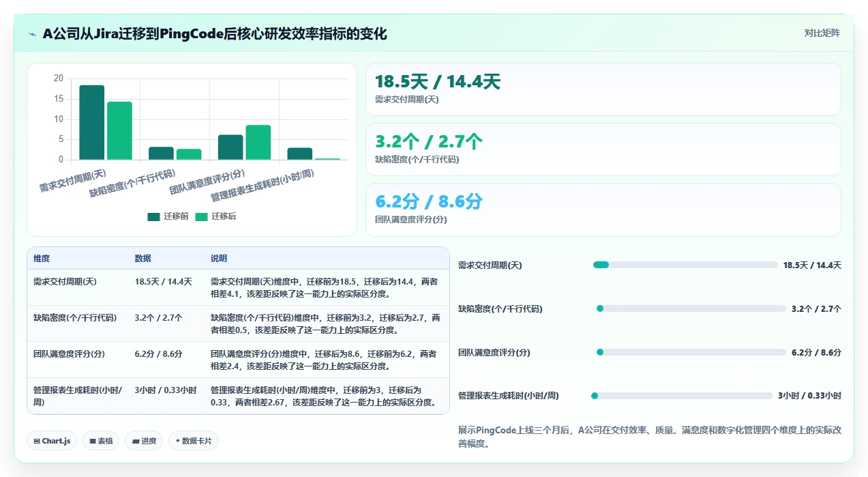Image resolution: width=868 pixels, height=477 pixels.
Task: Select the 缺陷密度 progress bar
Action: pyautogui.click(x=691, y=308)
